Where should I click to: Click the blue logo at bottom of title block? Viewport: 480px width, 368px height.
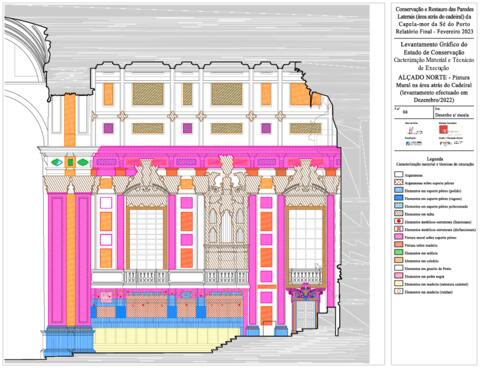tap(414, 143)
